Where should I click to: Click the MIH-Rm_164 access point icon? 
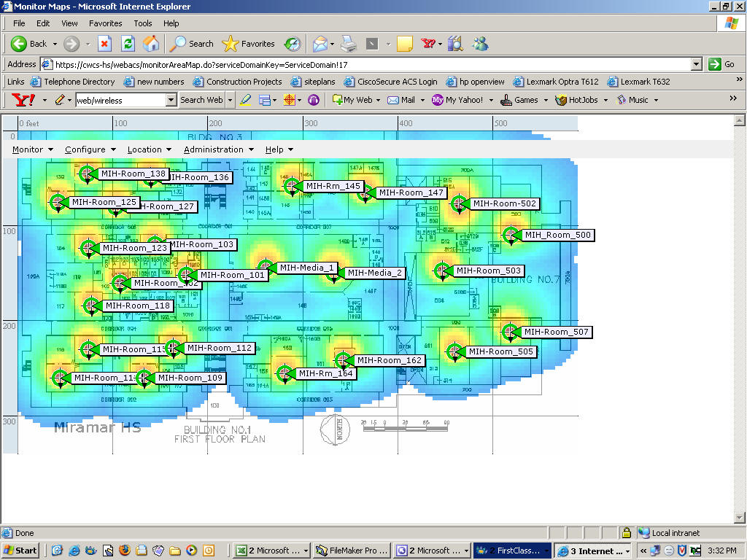point(285,373)
